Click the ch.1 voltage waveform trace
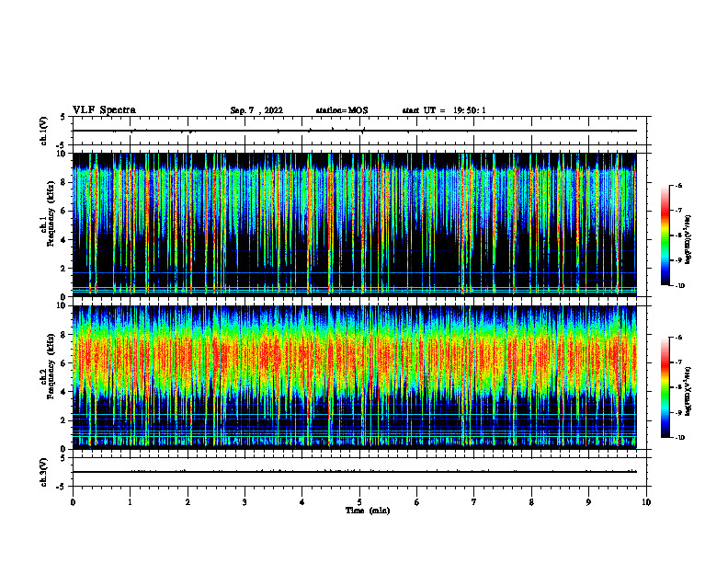Viewport: 728px width, 563px height. coord(355,131)
